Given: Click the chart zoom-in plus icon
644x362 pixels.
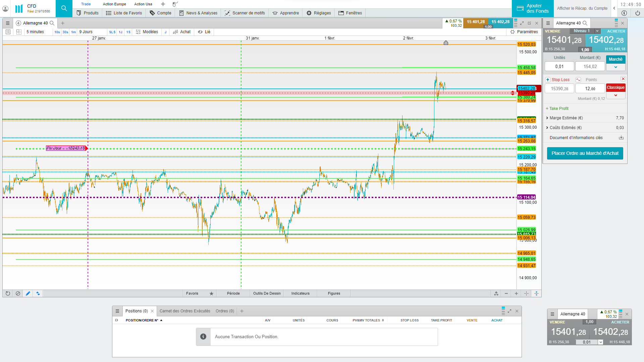Looking at the screenshot, I should coord(516,293).
